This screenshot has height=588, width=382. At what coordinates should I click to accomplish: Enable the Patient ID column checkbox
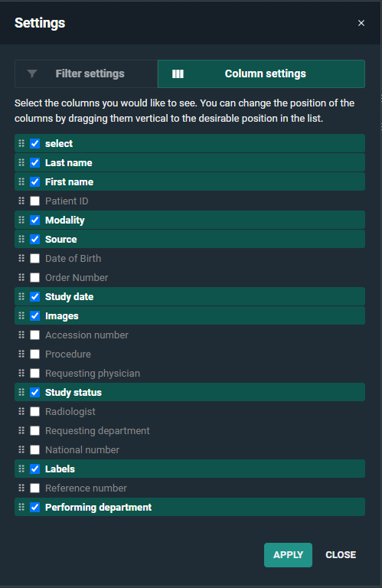pos(35,201)
